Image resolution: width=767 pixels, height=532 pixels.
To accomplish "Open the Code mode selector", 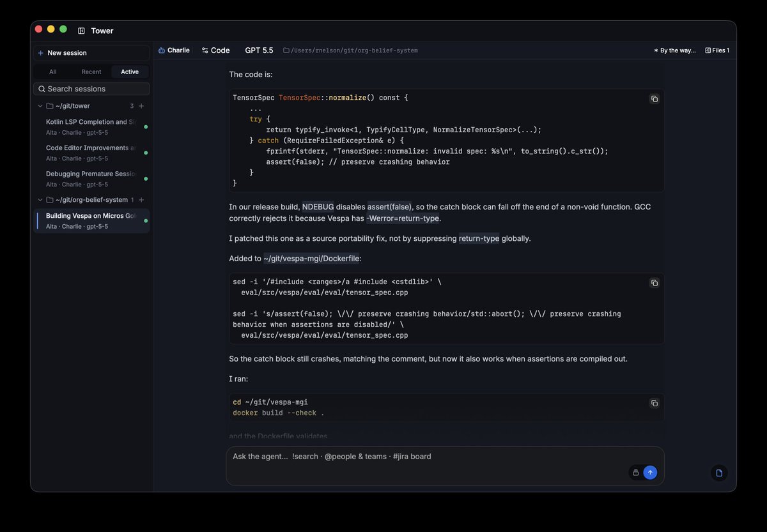I will tap(216, 50).
